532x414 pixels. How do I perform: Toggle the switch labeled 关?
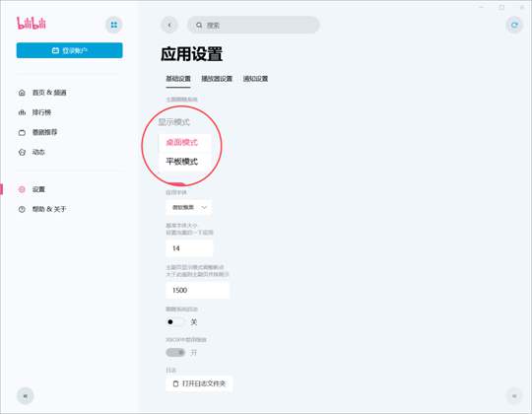175,321
